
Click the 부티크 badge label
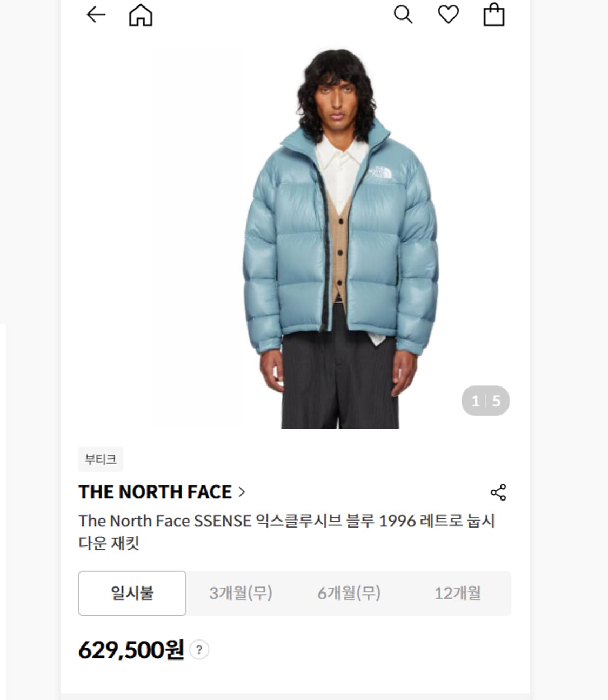coord(101,459)
